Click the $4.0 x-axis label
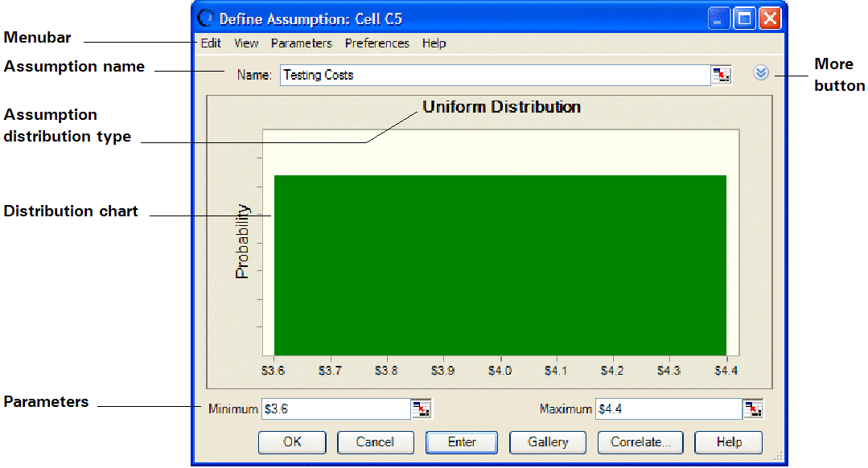The width and height of the screenshot is (868, 468). [x=500, y=371]
